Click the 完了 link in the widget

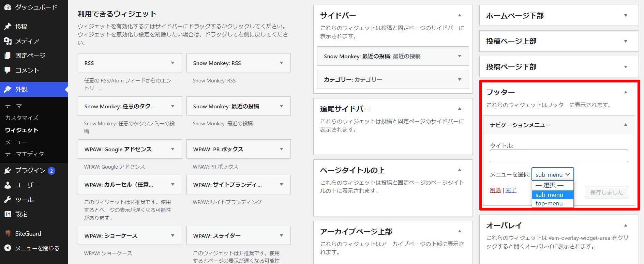point(511,190)
